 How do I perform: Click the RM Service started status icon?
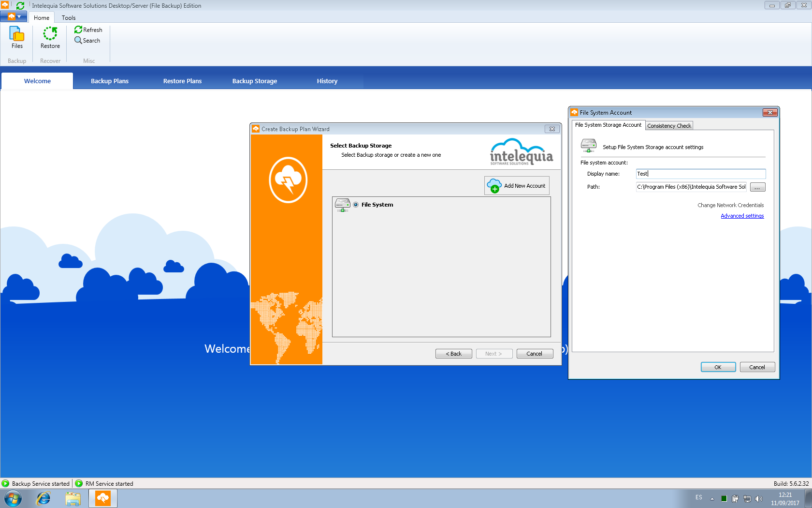79,483
